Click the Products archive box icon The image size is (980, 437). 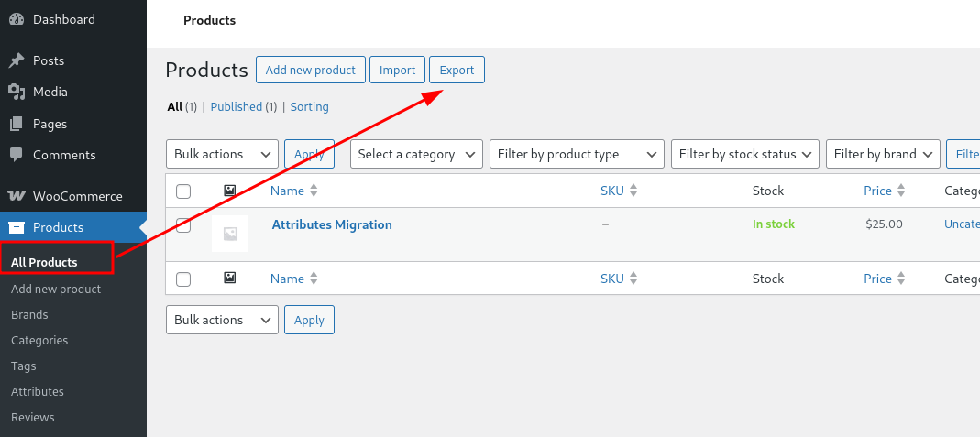(17, 227)
